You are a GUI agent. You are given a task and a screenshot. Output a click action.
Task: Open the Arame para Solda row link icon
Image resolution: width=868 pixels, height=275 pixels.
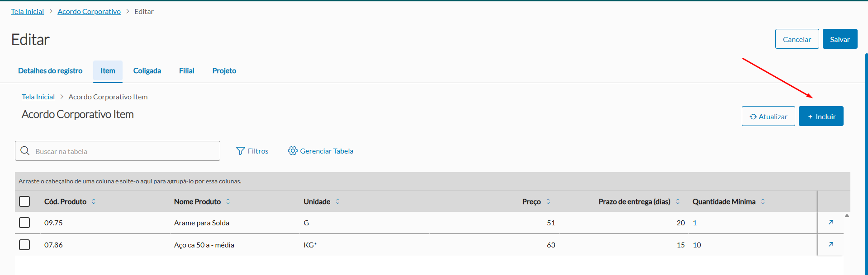(x=830, y=222)
